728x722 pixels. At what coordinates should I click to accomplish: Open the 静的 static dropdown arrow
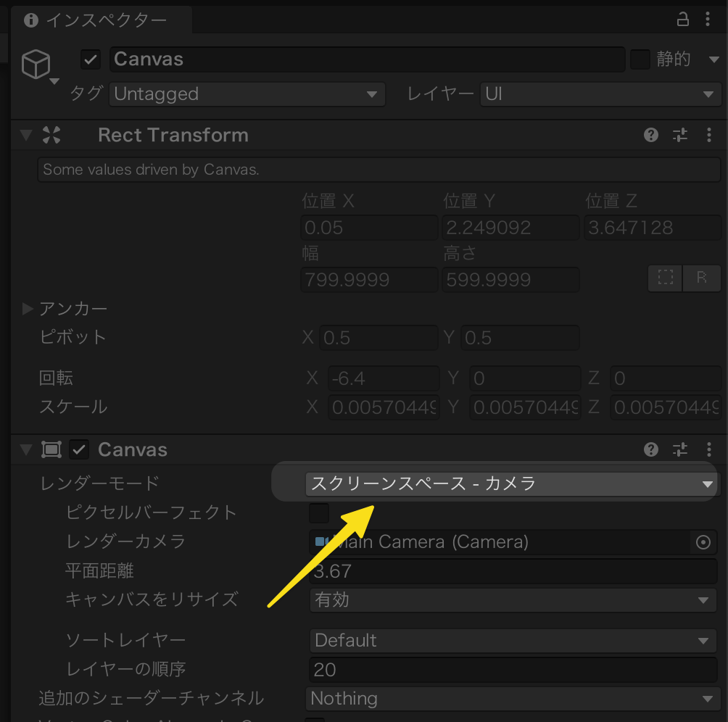click(x=713, y=59)
